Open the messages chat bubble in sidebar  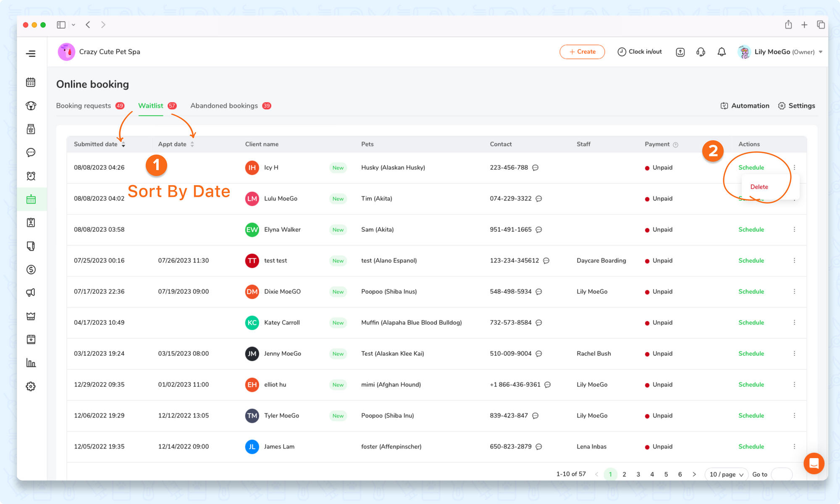(x=31, y=152)
